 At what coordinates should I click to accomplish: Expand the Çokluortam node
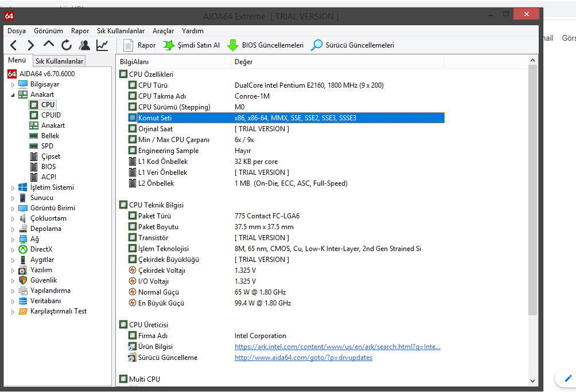(13, 219)
